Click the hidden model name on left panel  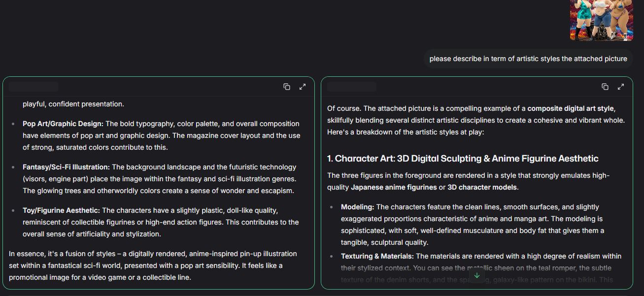pyautogui.click(x=34, y=87)
